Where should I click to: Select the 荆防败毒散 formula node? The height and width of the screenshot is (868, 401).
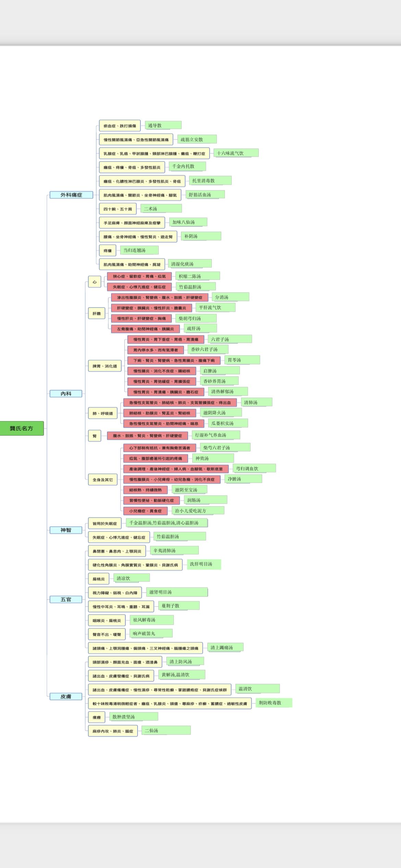click(274, 703)
